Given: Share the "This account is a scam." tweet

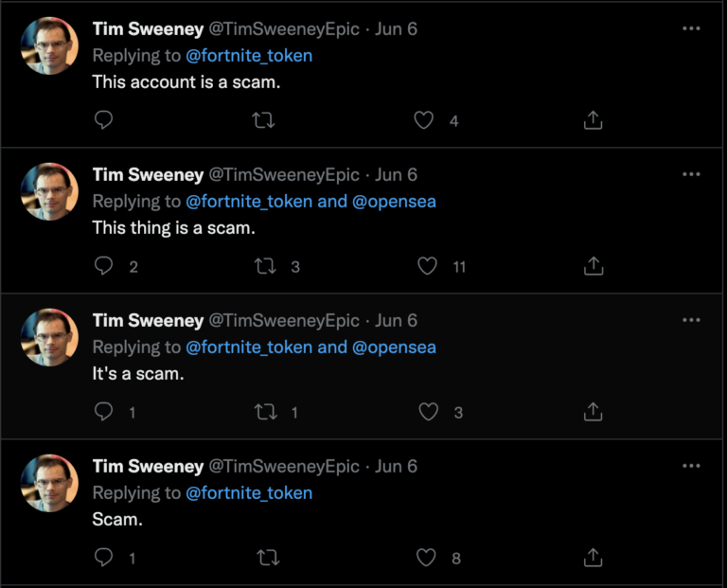Looking at the screenshot, I should (x=594, y=120).
